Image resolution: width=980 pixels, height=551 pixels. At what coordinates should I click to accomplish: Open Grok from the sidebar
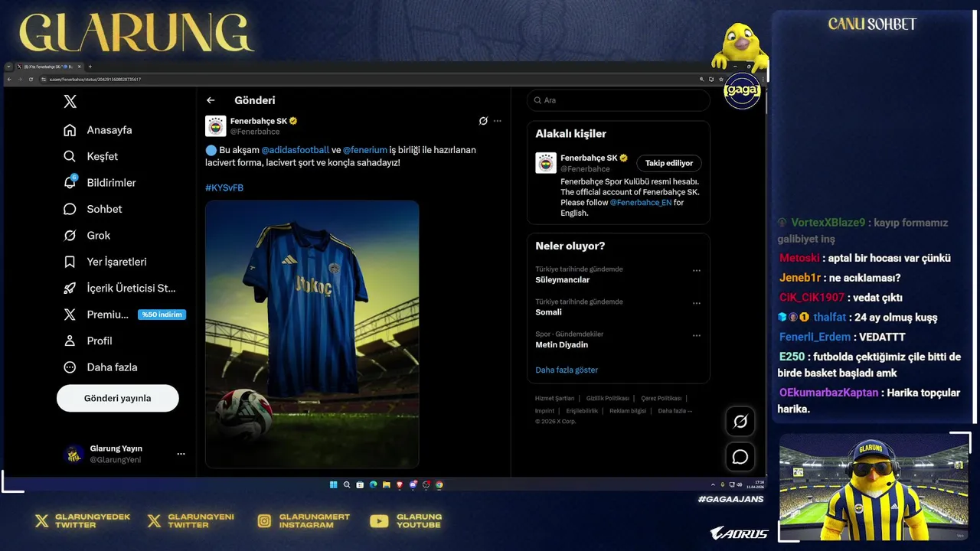[87, 235]
